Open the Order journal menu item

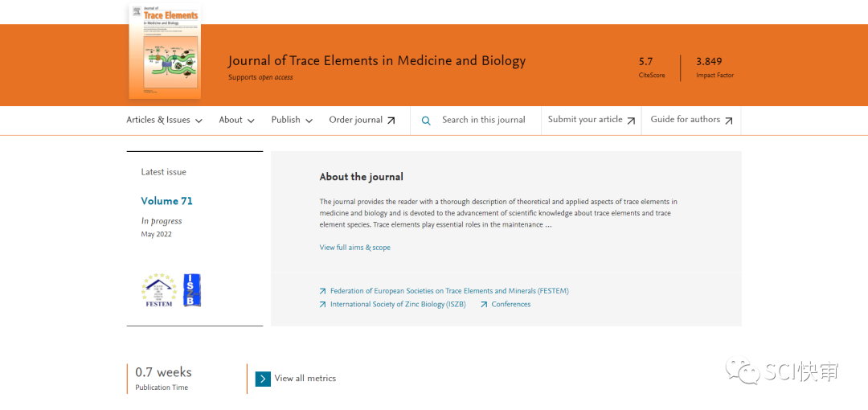tap(355, 120)
